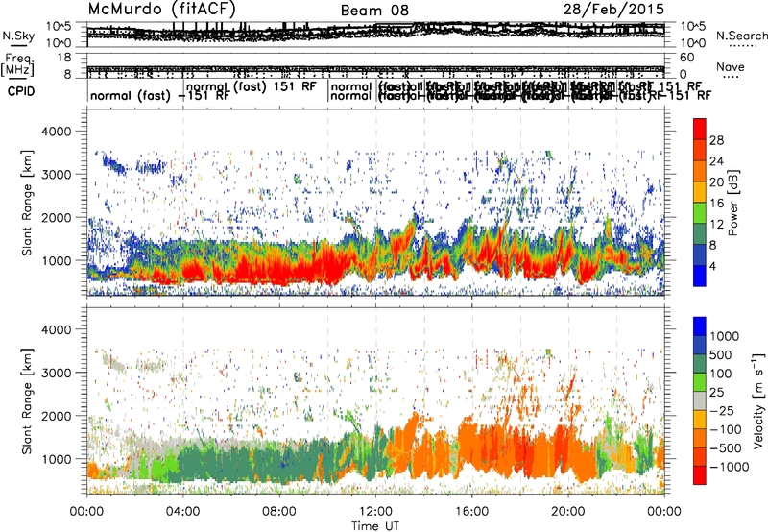This screenshot has height=532, width=768.
Task: Select the "Beam 08" heading
Action: pos(374,11)
